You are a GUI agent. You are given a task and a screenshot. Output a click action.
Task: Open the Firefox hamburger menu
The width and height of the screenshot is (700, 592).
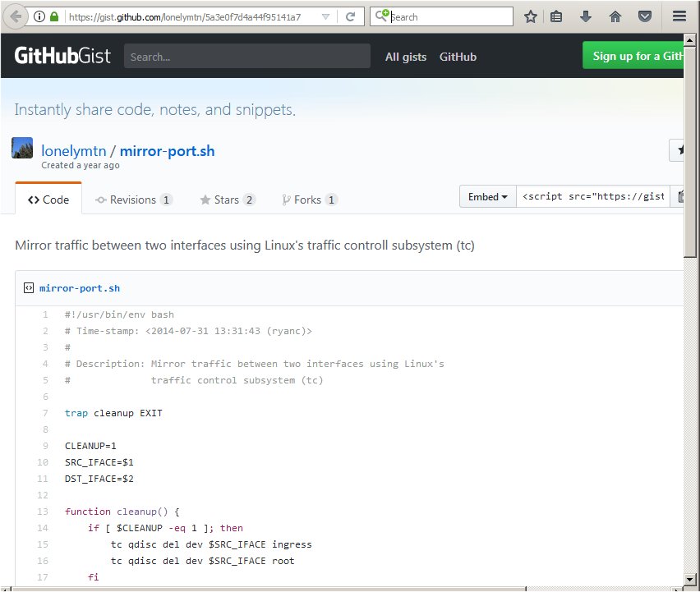coord(679,16)
